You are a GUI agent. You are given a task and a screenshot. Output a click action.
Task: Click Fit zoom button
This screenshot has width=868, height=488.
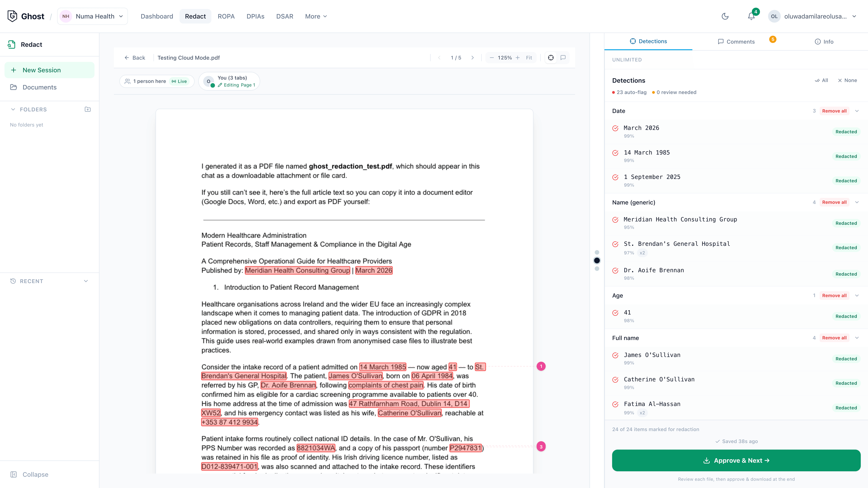click(x=529, y=58)
